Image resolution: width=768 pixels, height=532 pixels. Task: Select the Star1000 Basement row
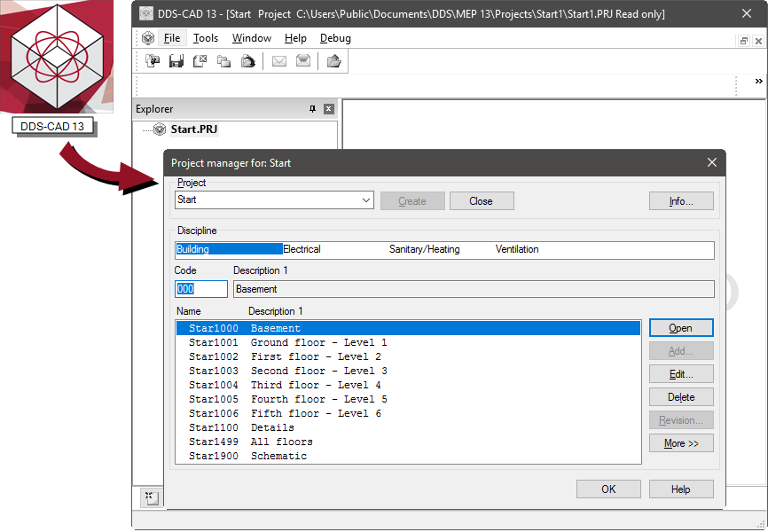point(408,328)
